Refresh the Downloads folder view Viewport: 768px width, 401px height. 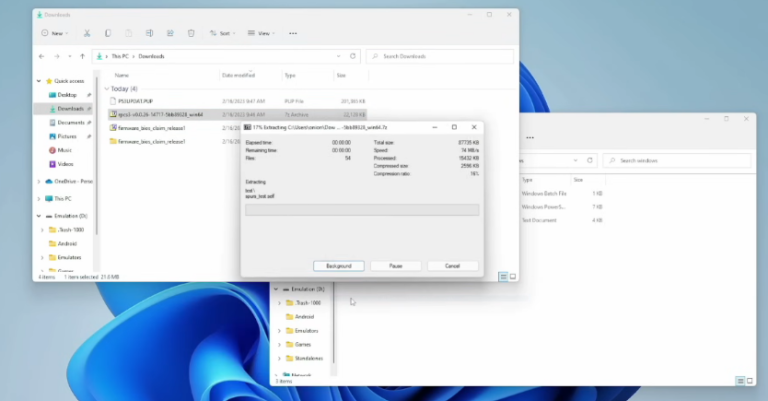click(x=353, y=56)
